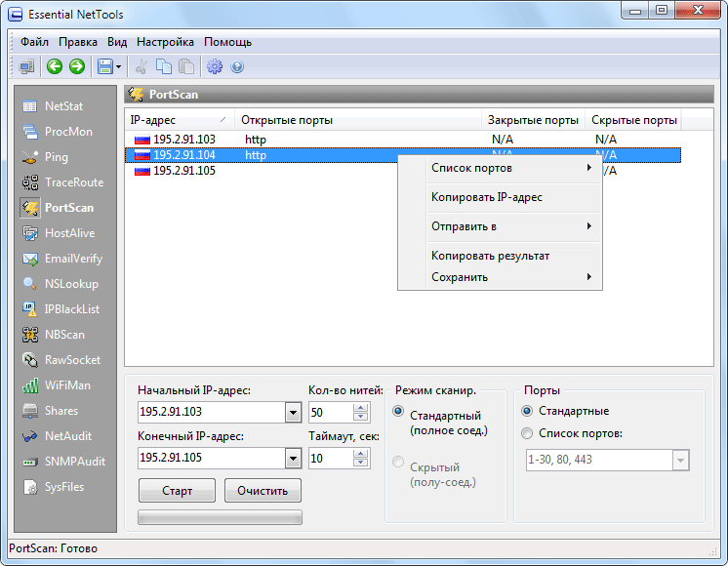Image resolution: width=728 pixels, height=566 pixels.
Task: Open the Shares tool
Action: click(50, 411)
